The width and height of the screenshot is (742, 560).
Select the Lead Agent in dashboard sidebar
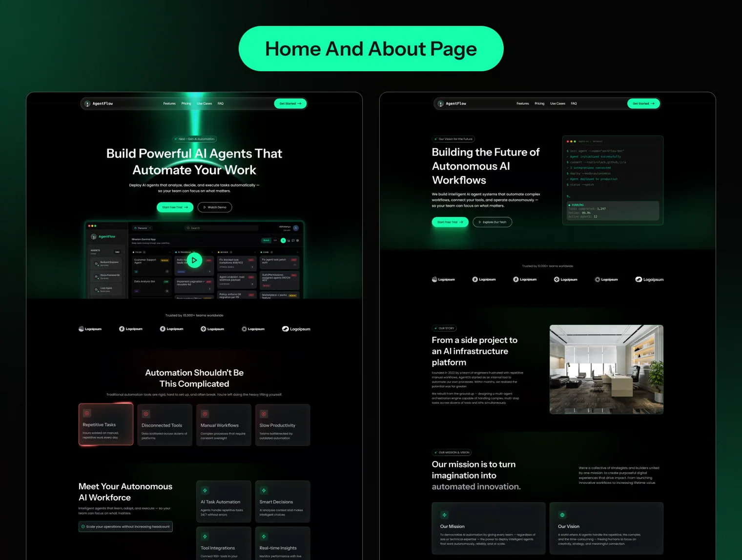click(x=107, y=289)
